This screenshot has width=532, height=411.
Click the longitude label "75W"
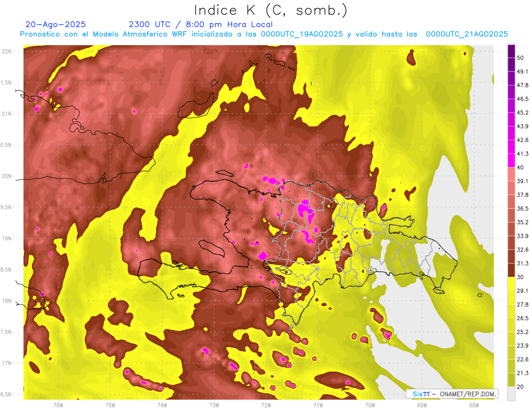point(110,405)
